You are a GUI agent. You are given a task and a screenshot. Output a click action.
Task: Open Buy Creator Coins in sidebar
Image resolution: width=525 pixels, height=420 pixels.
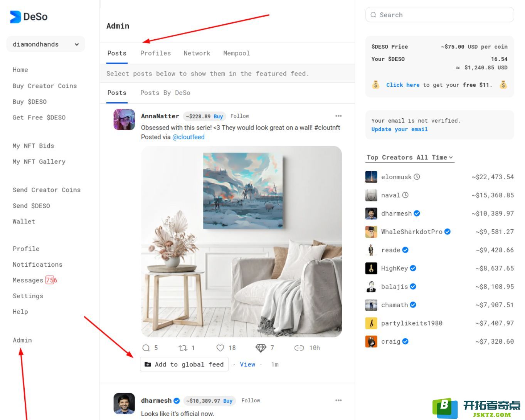(44, 86)
